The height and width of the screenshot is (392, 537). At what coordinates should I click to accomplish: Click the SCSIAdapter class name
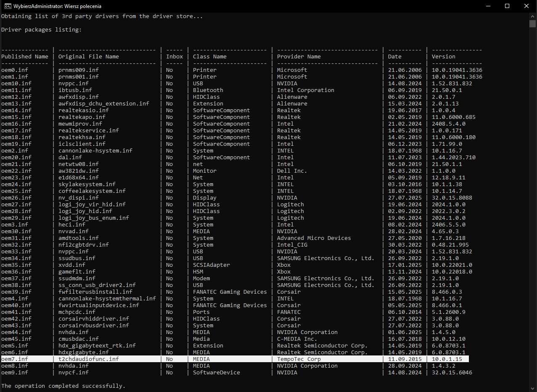pyautogui.click(x=212, y=265)
